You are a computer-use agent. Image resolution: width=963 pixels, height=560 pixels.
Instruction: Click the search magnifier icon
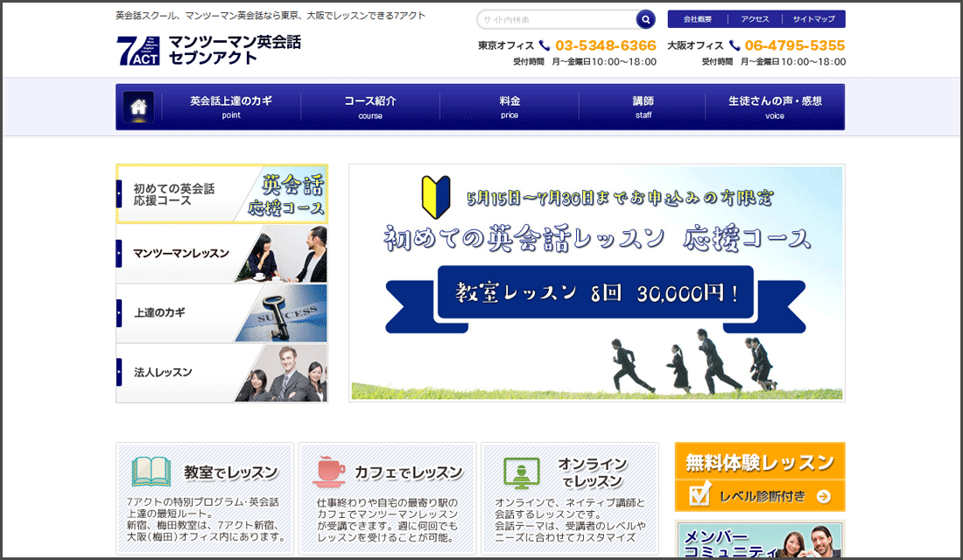[645, 18]
